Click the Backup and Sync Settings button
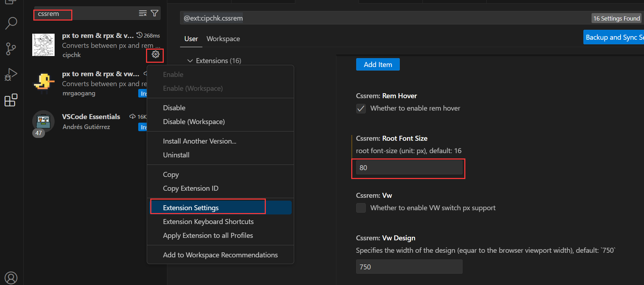The image size is (644, 285). [614, 37]
